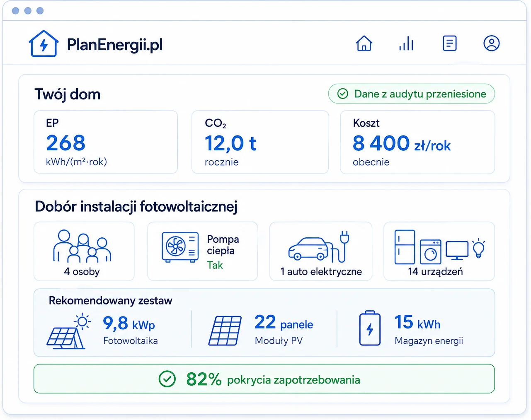The height and width of the screenshot is (420, 531).
Task: Click the solar panel with sun icon
Action: (x=68, y=331)
